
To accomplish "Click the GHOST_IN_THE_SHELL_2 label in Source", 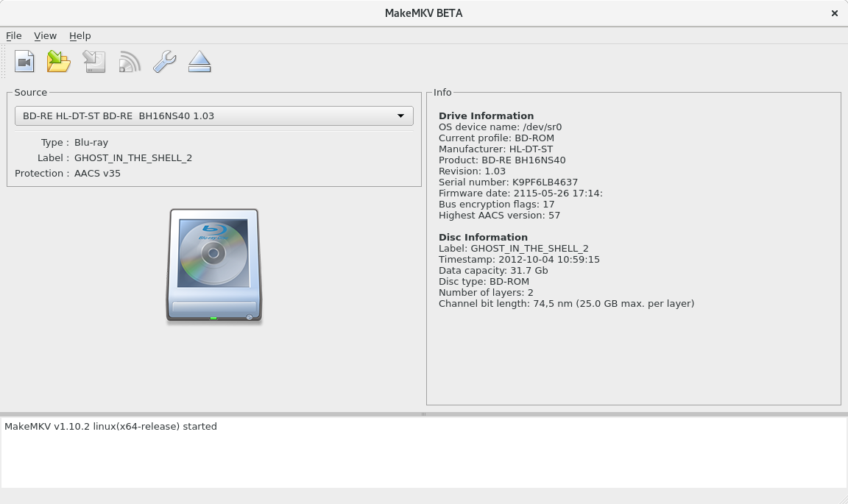I will pos(133,157).
